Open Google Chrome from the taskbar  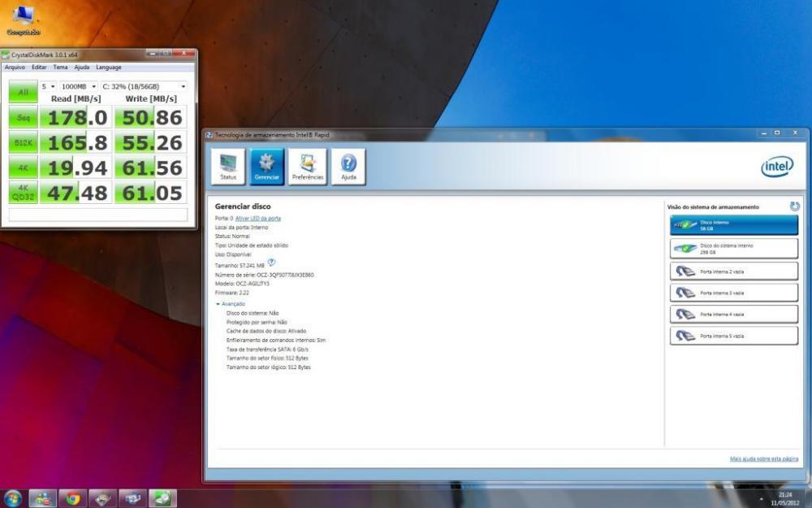point(72,497)
